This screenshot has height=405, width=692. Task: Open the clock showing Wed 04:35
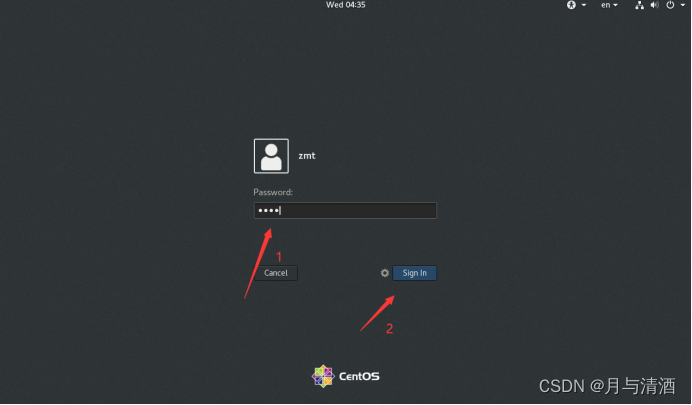(346, 5)
